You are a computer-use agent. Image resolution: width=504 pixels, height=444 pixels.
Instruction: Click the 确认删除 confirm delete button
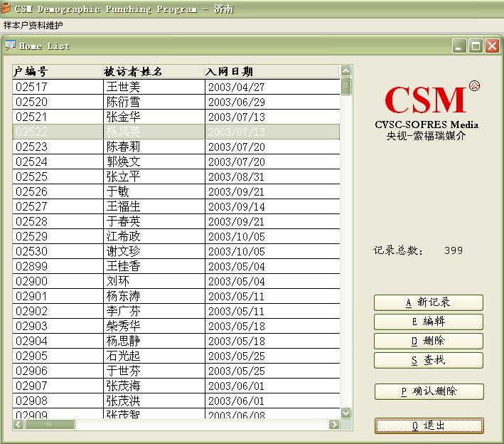429,391
